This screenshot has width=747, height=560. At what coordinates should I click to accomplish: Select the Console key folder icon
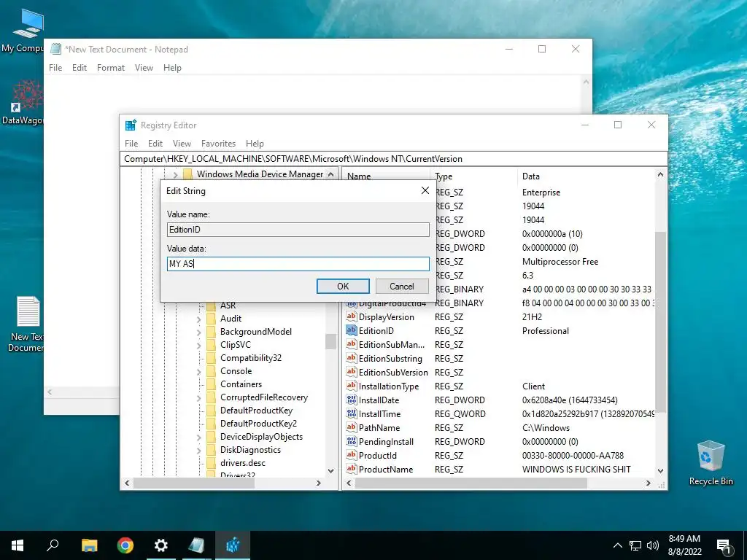(211, 371)
